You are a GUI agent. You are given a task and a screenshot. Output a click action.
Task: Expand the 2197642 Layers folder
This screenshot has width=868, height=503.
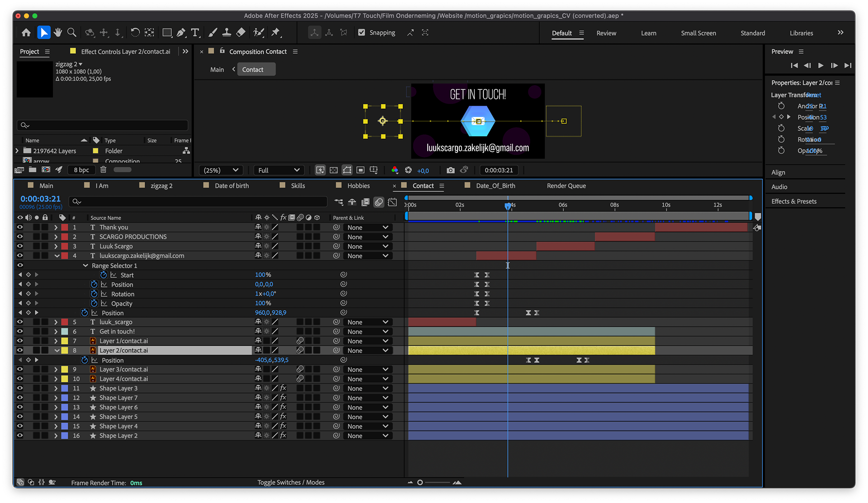[x=17, y=151]
